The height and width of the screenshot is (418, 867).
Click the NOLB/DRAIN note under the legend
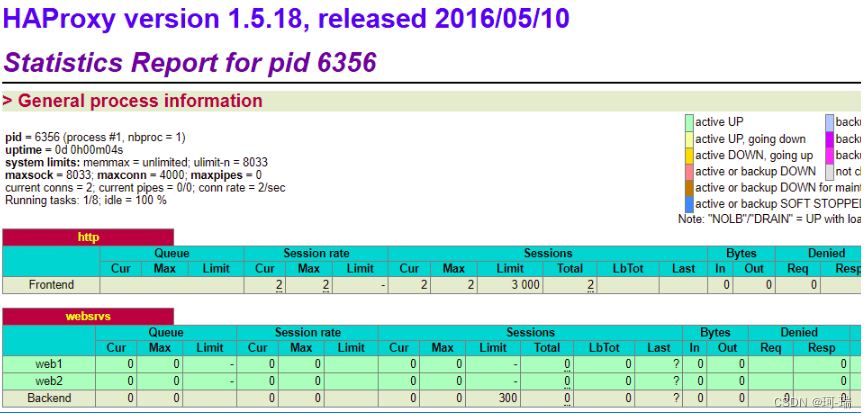[770, 219]
